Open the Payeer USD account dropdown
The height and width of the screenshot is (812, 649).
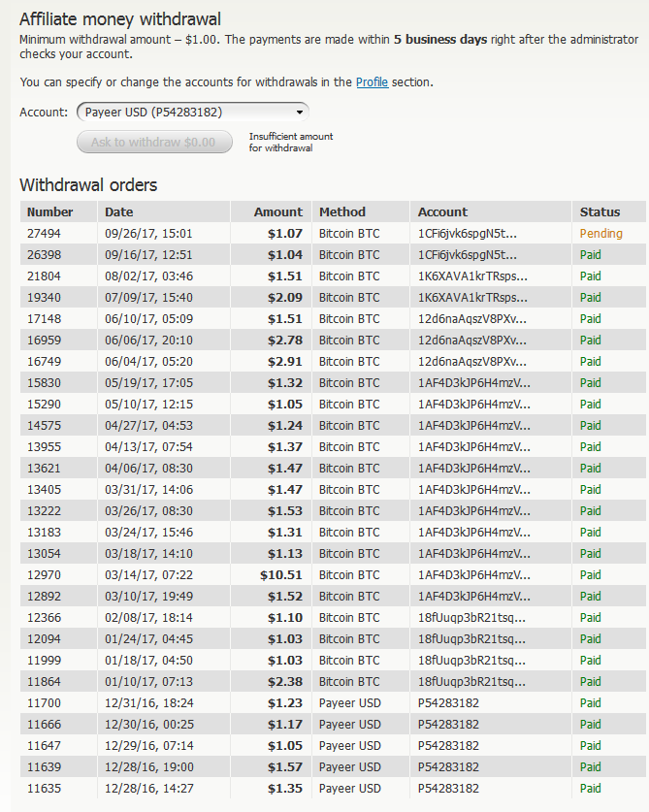(x=193, y=112)
